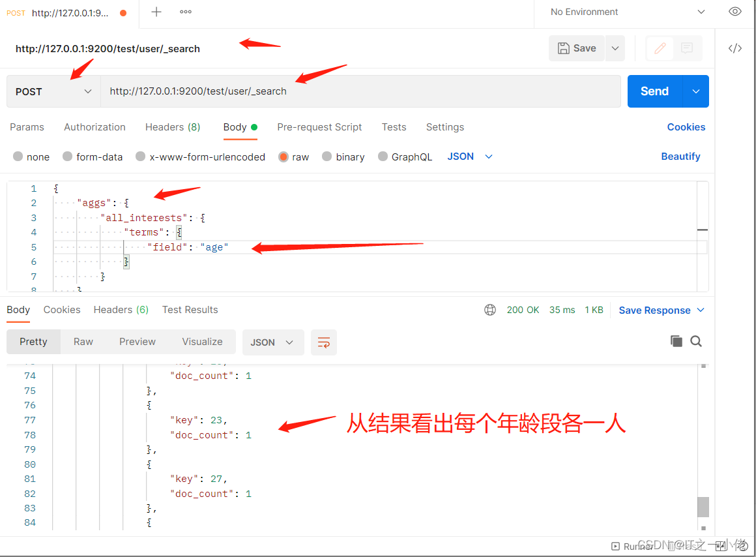Open the Pre-request Script tab
Screen dimensions: 756x557
[319, 127]
